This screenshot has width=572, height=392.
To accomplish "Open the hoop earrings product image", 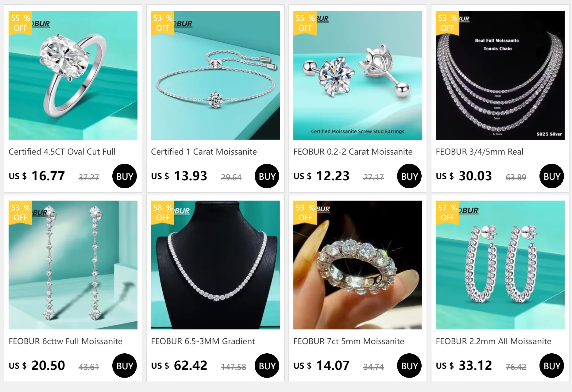I will click(500, 265).
